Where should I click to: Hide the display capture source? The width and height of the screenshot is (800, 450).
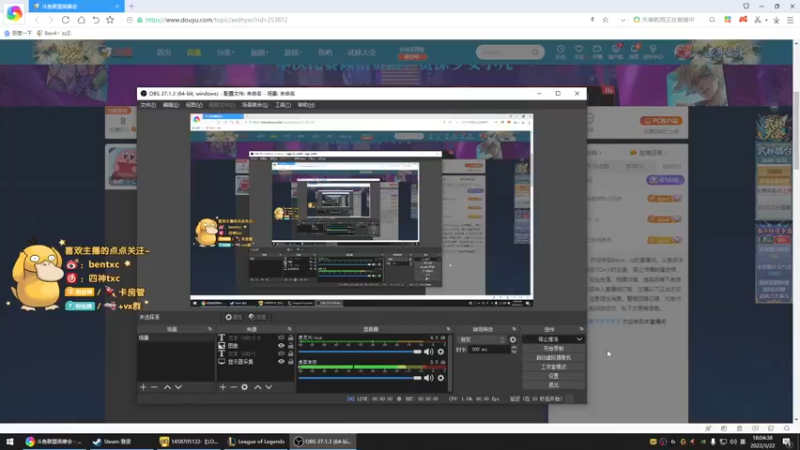281,362
